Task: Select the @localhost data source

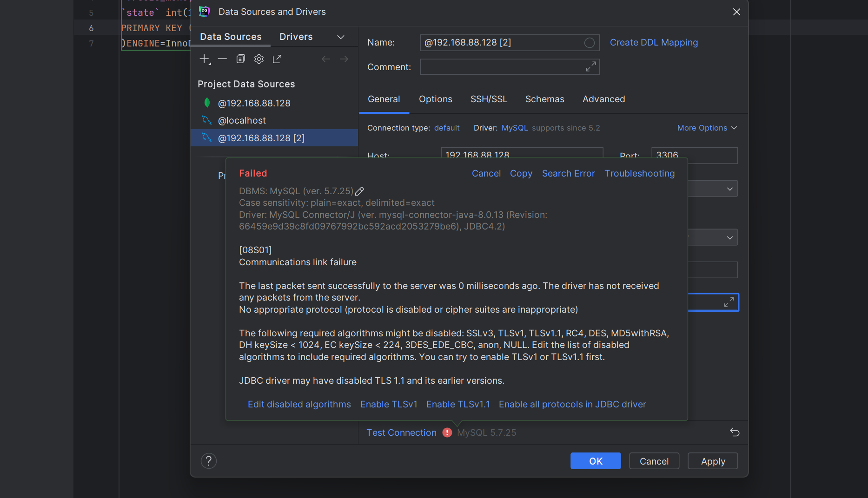Action: coord(274,120)
